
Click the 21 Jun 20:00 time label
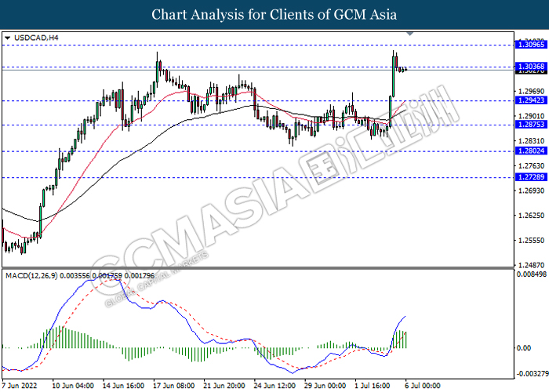[x=224, y=386]
